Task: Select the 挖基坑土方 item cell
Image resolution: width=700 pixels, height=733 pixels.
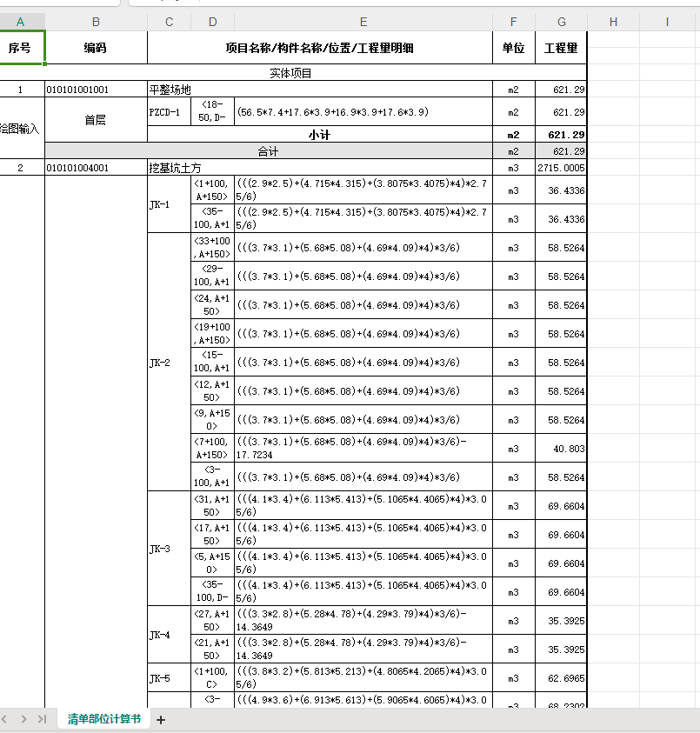Action: (x=320, y=168)
